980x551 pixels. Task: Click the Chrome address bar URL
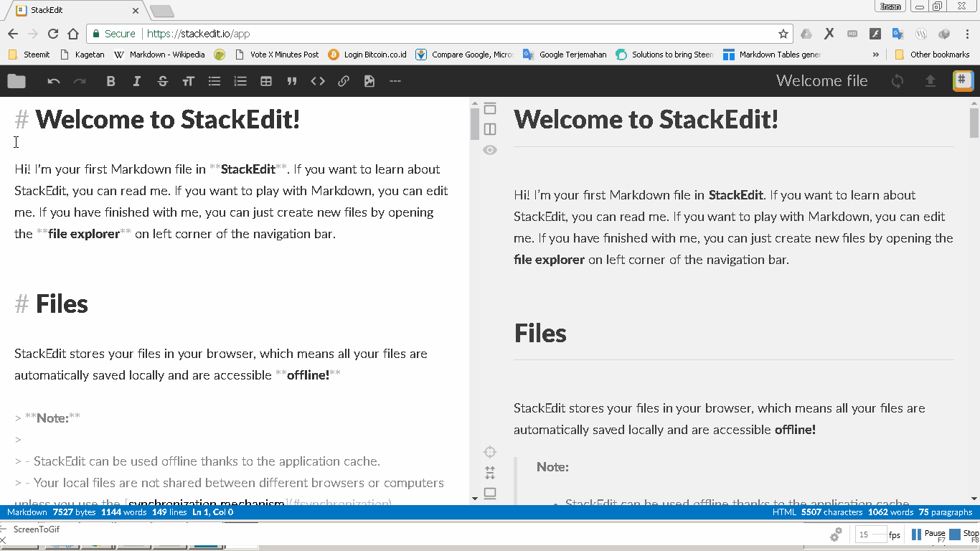[199, 34]
